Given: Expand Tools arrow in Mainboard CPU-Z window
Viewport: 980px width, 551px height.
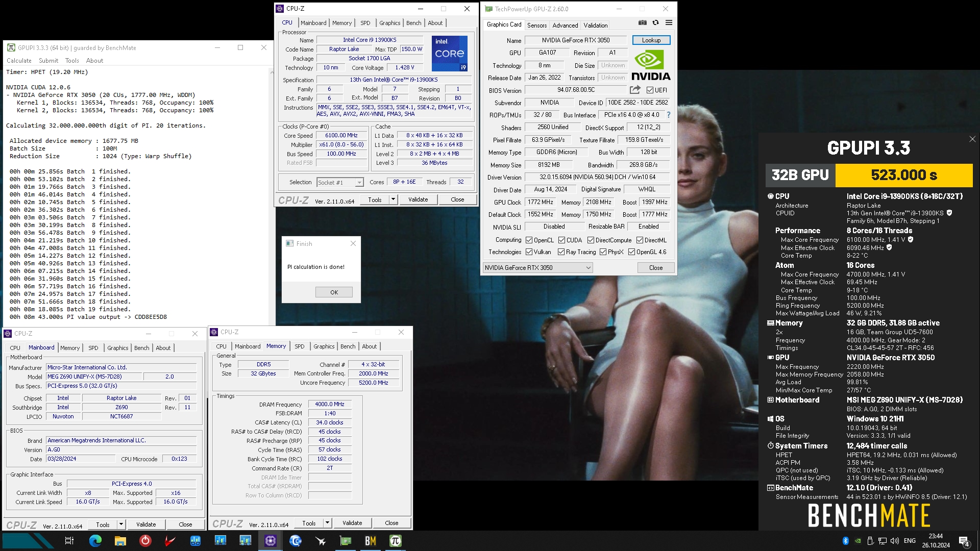Looking at the screenshot, I should 121,524.
